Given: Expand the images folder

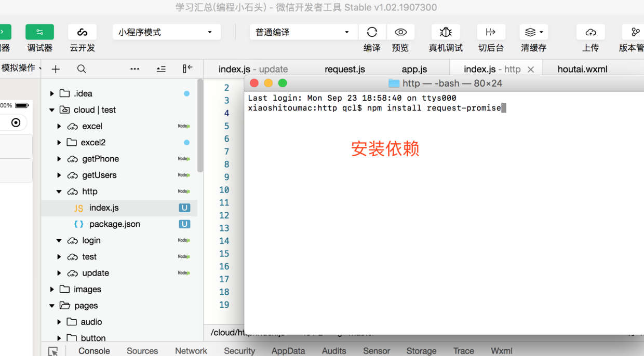Looking at the screenshot, I should pyautogui.click(x=52, y=290).
